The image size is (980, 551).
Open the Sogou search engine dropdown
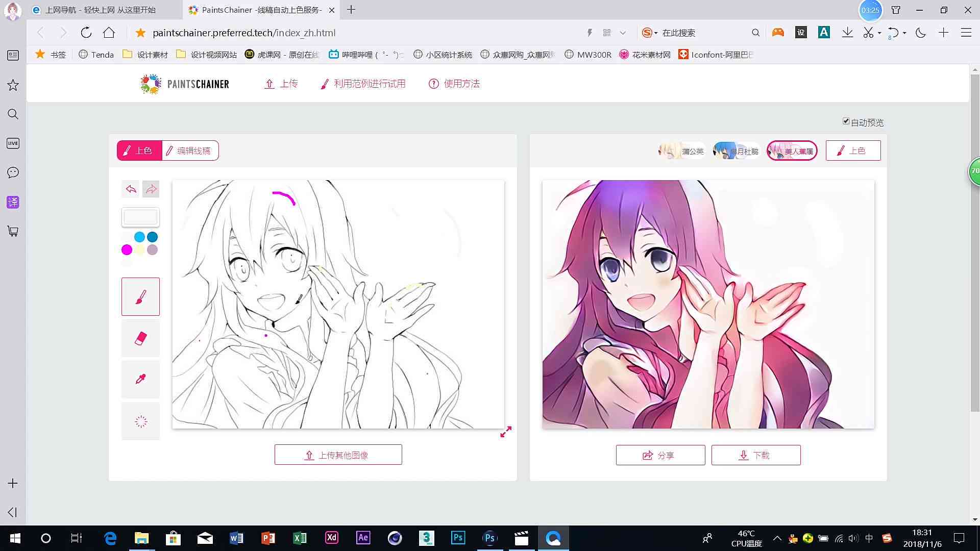click(x=650, y=33)
